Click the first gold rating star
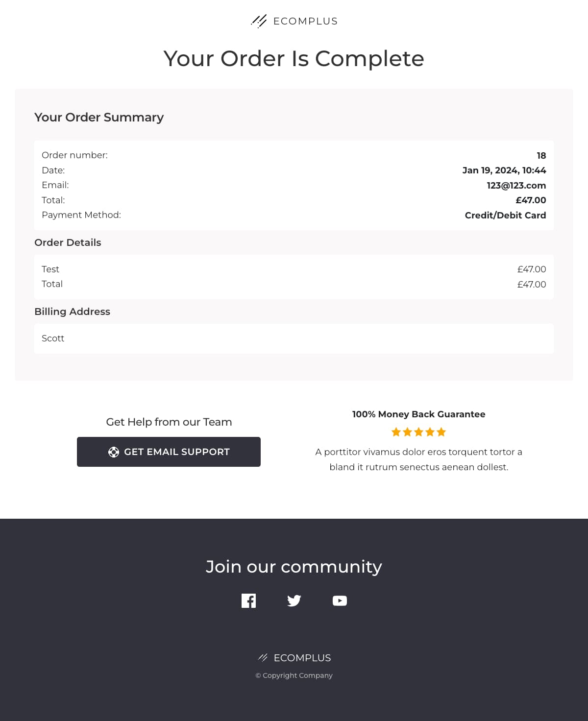 click(396, 432)
